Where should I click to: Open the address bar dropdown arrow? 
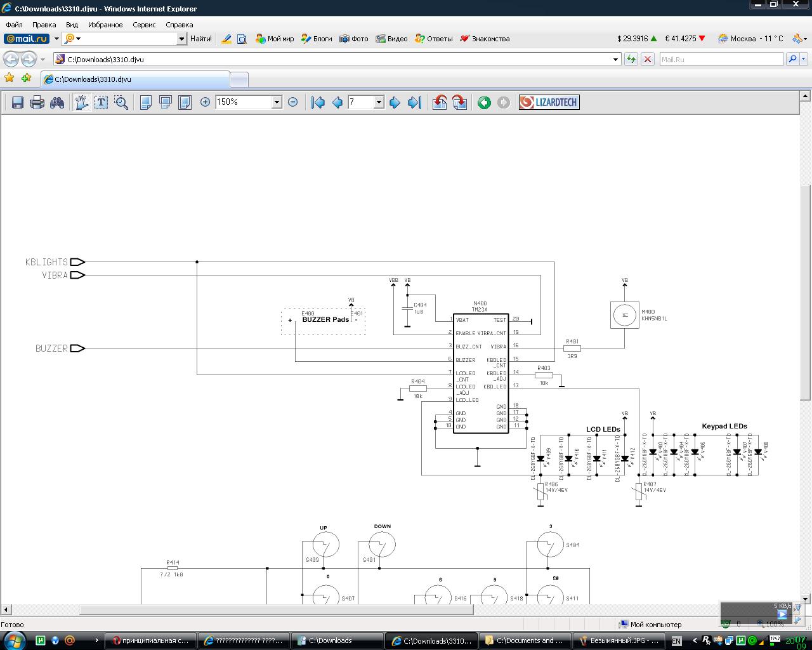[x=615, y=59]
